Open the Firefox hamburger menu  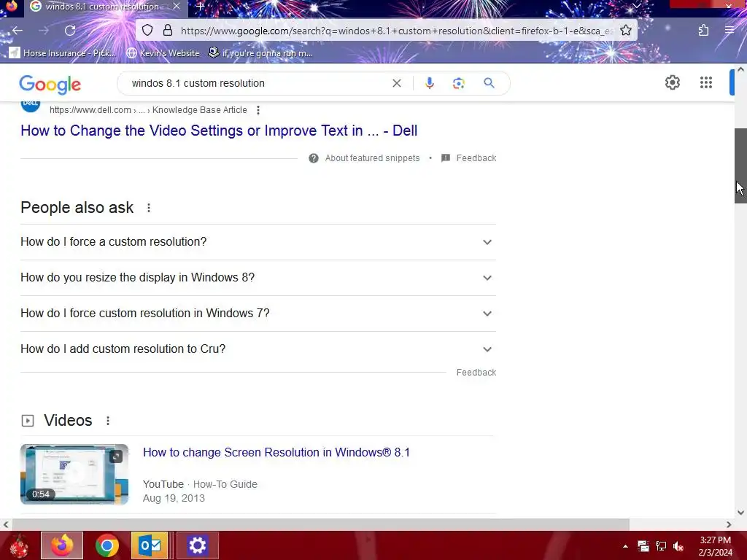(729, 31)
